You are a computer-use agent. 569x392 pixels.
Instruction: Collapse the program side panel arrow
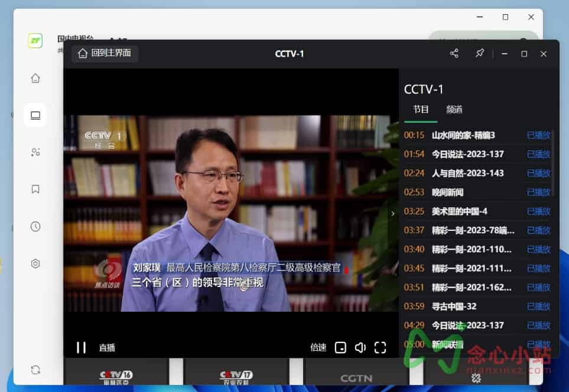[393, 214]
